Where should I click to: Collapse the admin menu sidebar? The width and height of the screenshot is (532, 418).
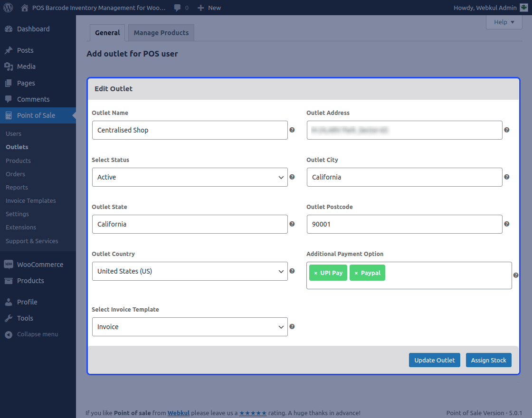9,334
